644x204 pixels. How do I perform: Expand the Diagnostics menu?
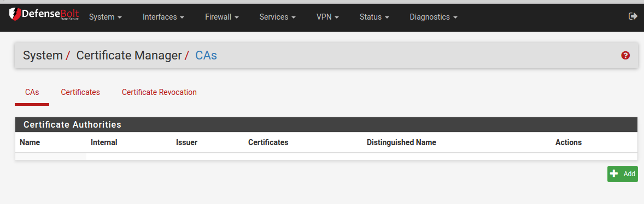click(x=434, y=17)
